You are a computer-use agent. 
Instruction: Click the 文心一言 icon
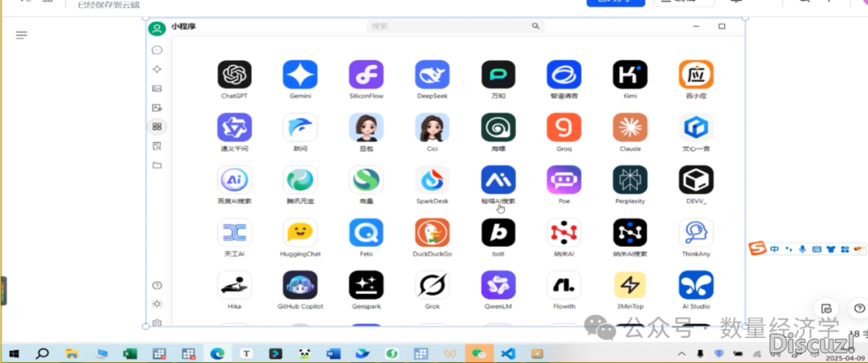[696, 127]
